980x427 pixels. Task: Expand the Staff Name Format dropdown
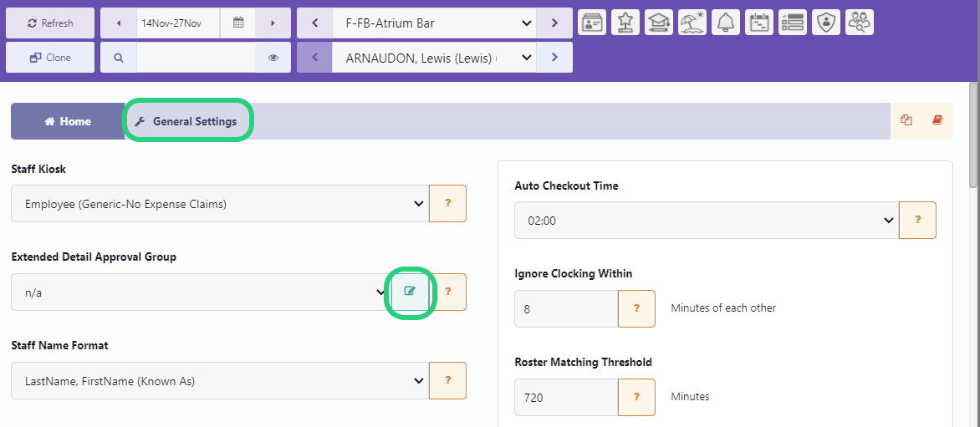coord(220,381)
